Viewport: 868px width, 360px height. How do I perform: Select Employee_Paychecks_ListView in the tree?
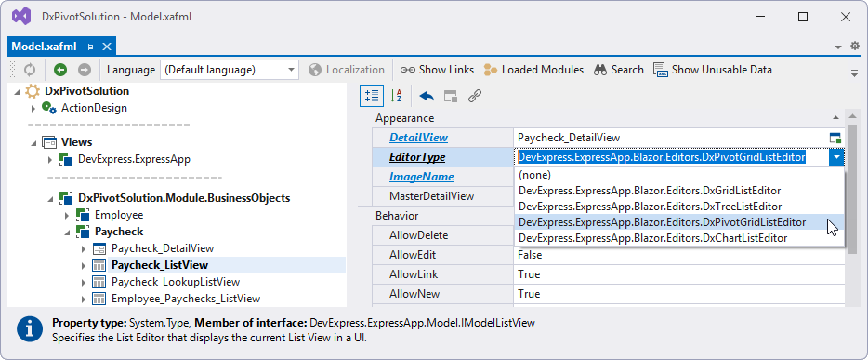point(186,299)
